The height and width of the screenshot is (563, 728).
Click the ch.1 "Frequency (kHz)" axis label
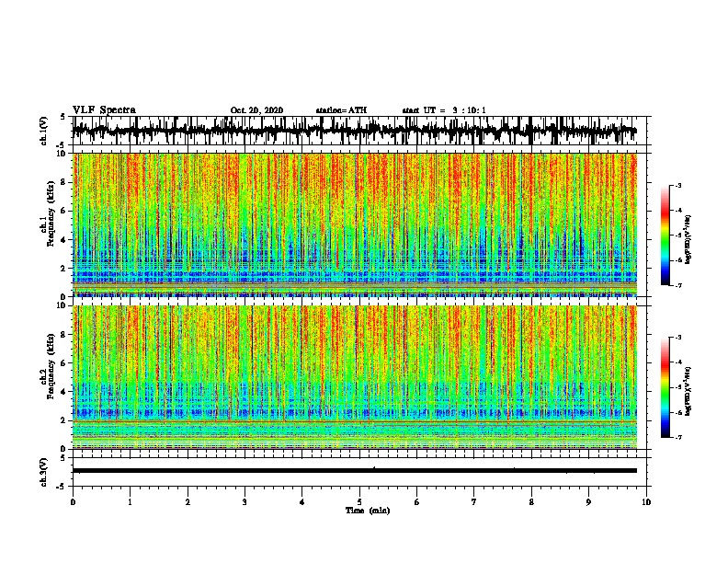click(51, 214)
